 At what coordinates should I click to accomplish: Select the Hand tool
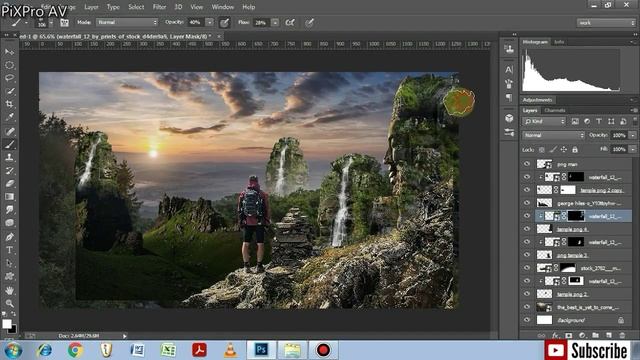point(9,290)
